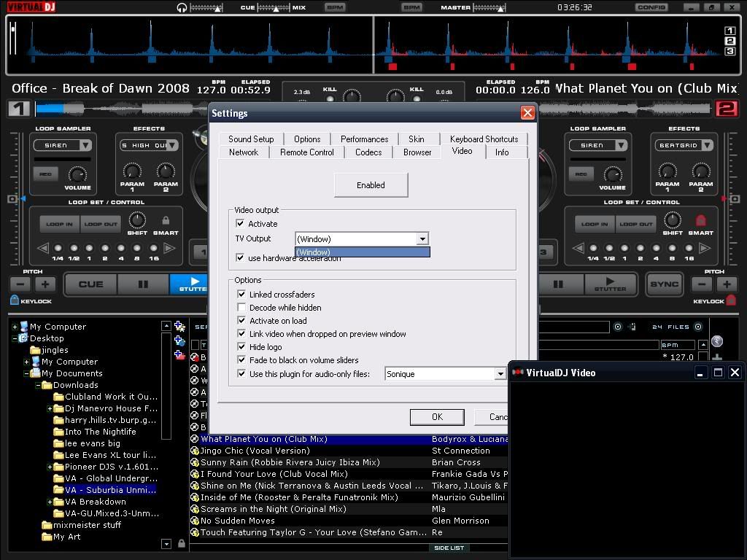Click the master volume slider

489,7
